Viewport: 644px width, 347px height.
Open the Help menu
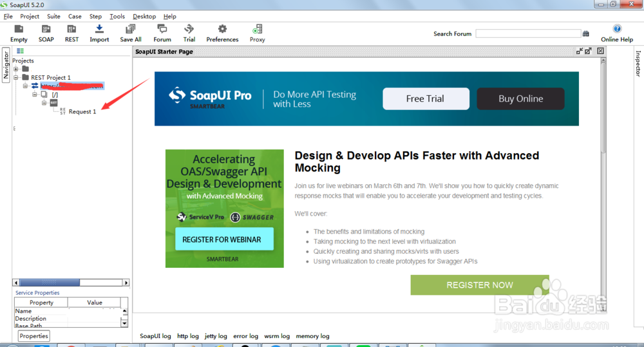point(169,17)
